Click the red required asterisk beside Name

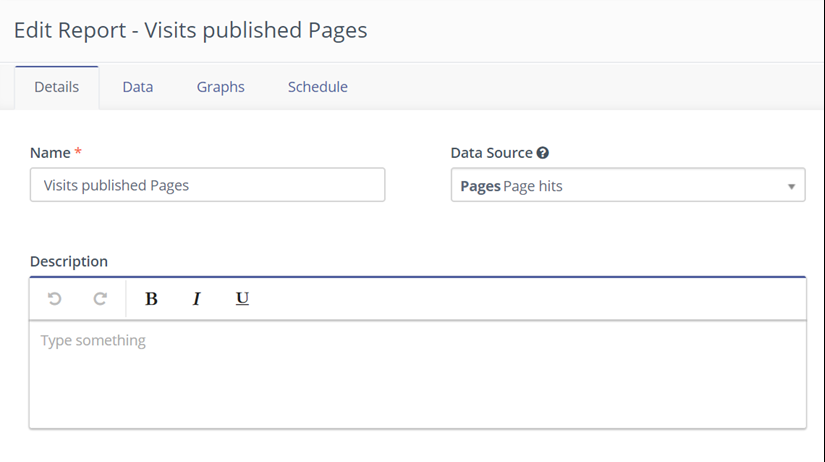79,152
